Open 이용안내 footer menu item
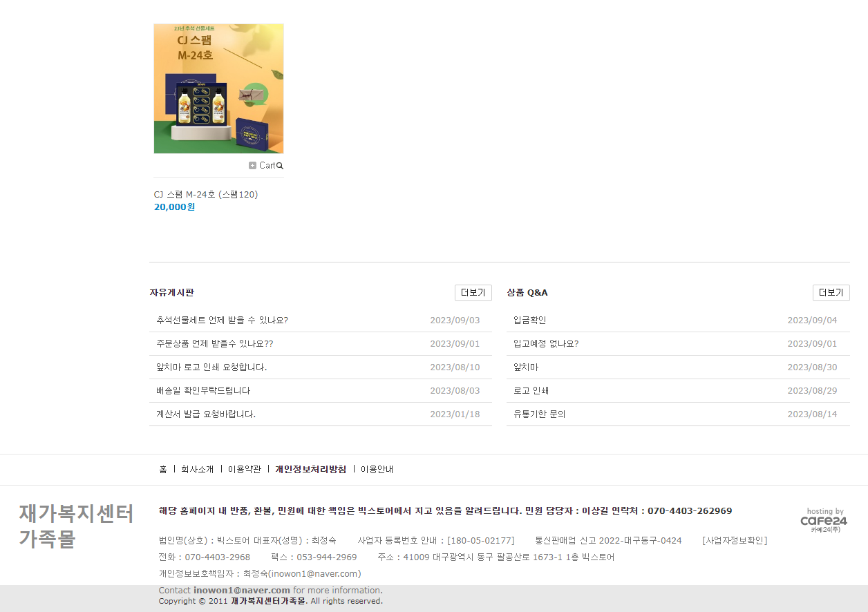The width and height of the screenshot is (868, 612). [x=377, y=470]
